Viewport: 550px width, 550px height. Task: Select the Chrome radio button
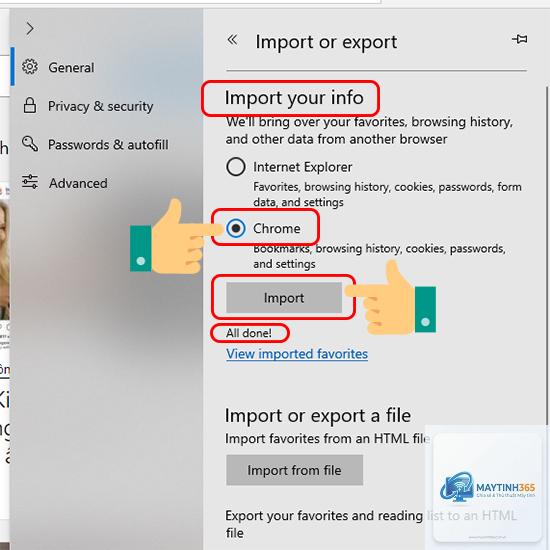point(236,228)
